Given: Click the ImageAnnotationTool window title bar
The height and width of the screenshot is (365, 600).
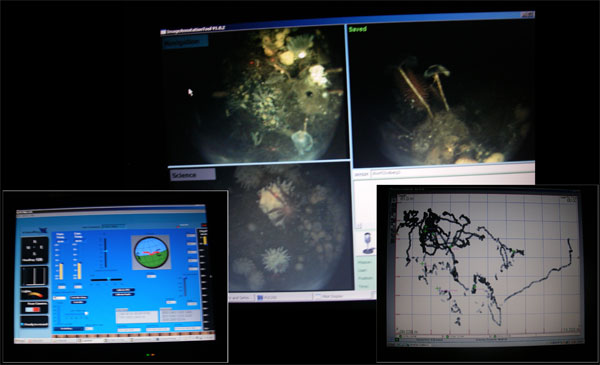Looking at the screenshot, I should (346, 23).
